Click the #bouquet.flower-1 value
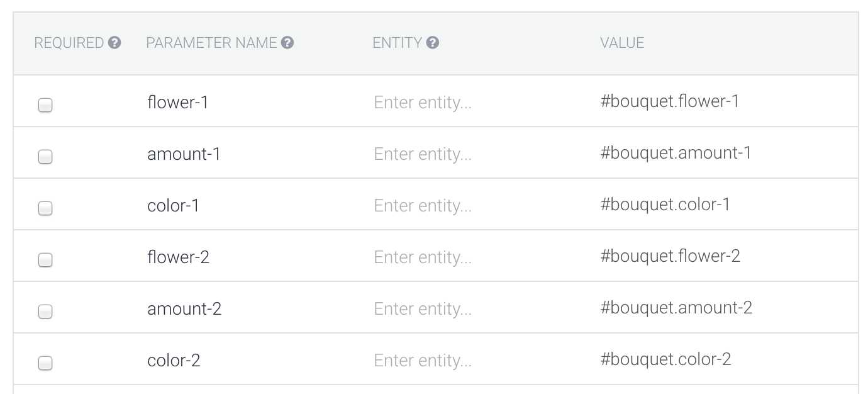 pyautogui.click(x=670, y=101)
